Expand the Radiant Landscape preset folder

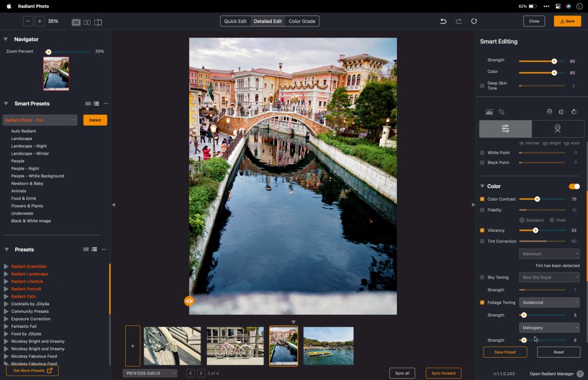click(6, 274)
